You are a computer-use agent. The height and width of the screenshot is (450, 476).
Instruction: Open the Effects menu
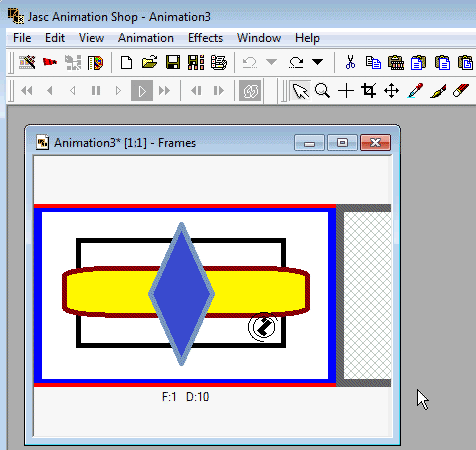205,38
